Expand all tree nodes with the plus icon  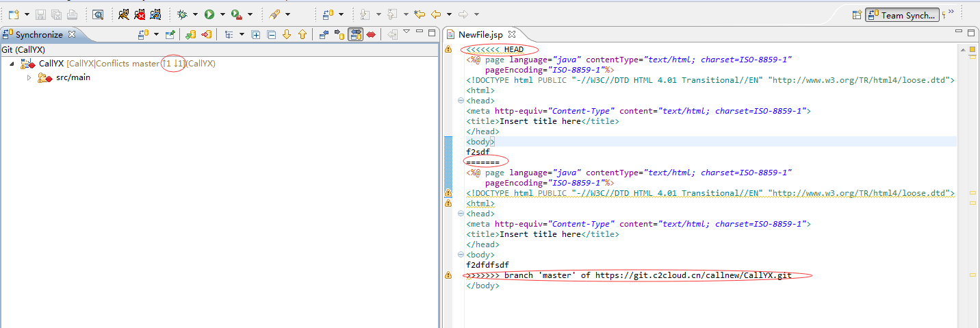tap(256, 34)
